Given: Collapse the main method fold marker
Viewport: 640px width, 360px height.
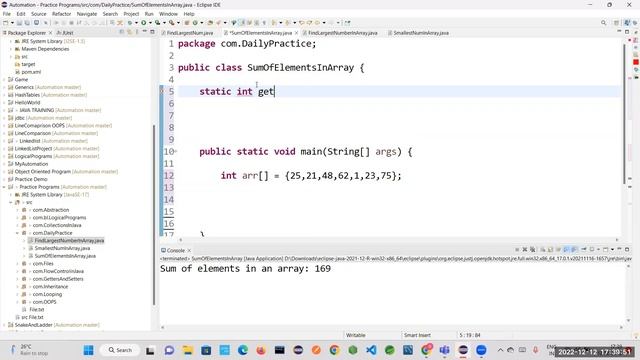Looking at the screenshot, I should coord(176,151).
